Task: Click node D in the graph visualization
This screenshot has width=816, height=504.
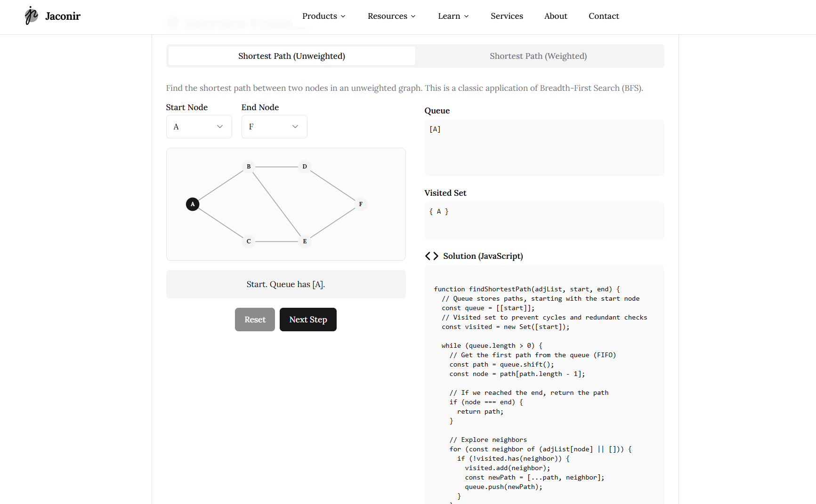Action: click(x=305, y=167)
